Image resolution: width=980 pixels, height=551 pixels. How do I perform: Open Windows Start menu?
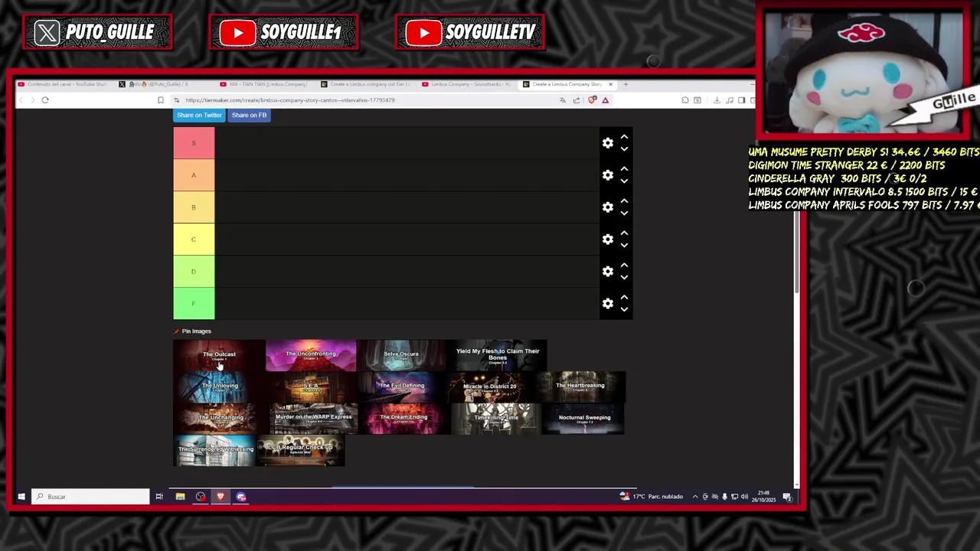[x=21, y=497]
